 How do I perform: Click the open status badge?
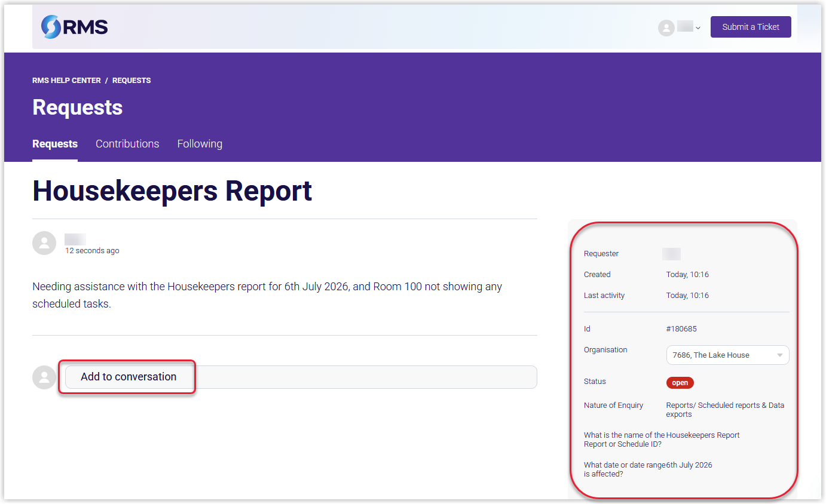[680, 383]
